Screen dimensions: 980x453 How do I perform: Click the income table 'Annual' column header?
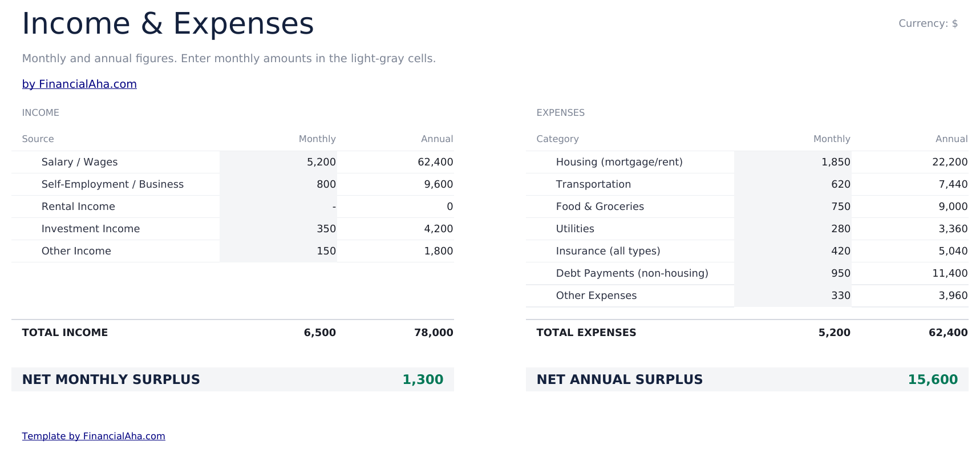click(437, 139)
